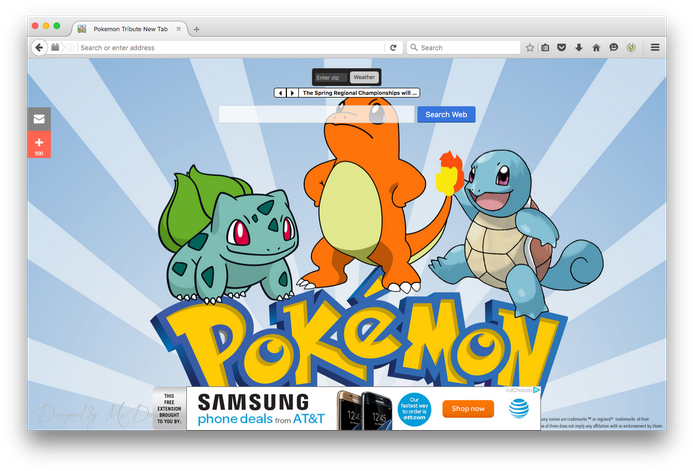Click the att.com blue circle in ad
Screen dimensions: 693x471
click(414, 410)
